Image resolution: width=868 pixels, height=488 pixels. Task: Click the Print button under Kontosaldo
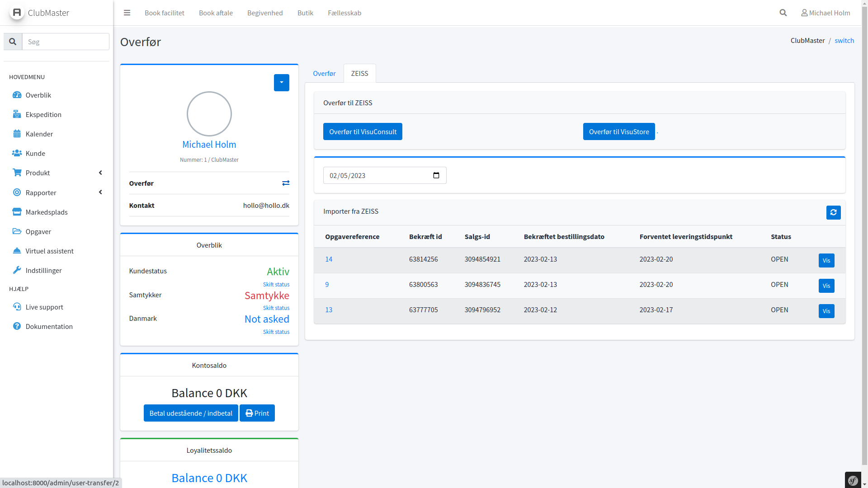pyautogui.click(x=257, y=413)
